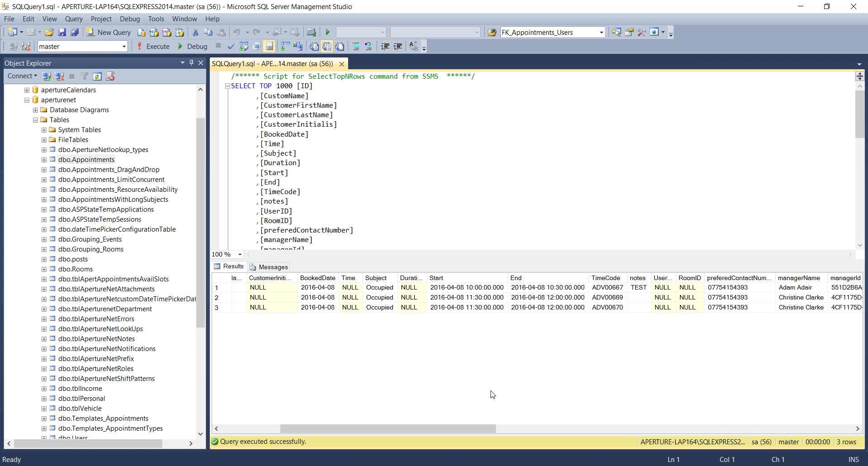Screen dimensions: 868x466
Task: Click the Save All icon
Action: tap(75, 32)
